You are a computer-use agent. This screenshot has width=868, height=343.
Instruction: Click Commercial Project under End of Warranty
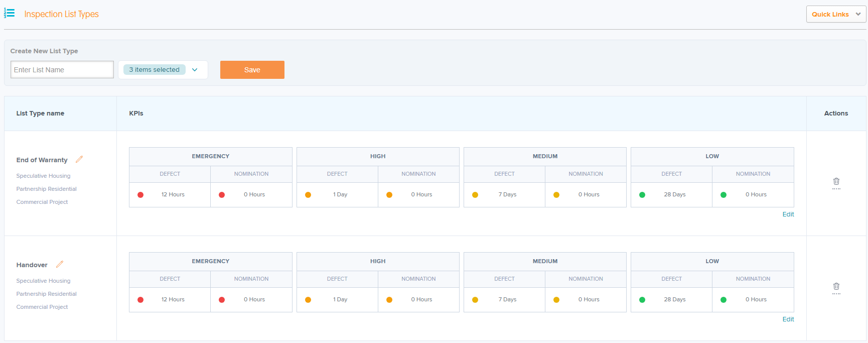[x=42, y=202]
